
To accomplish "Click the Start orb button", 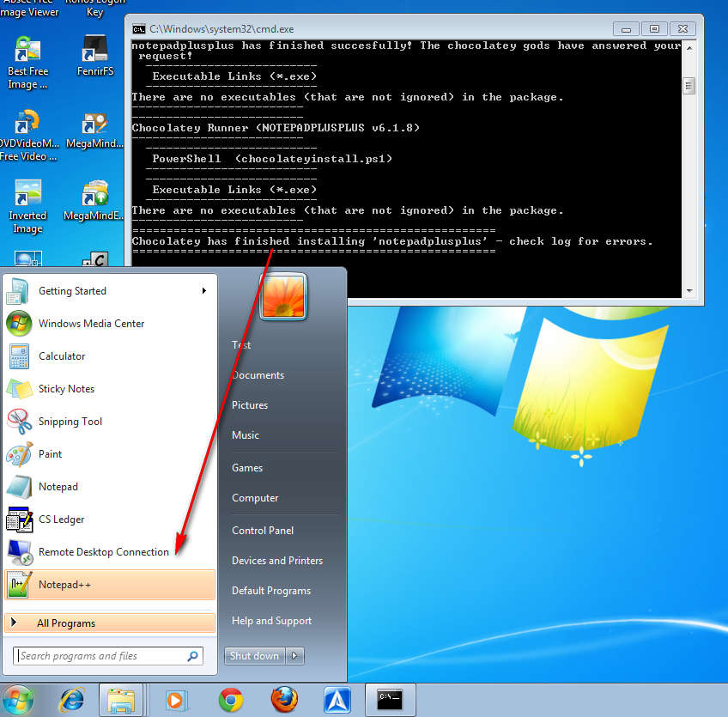I will coord(18,700).
